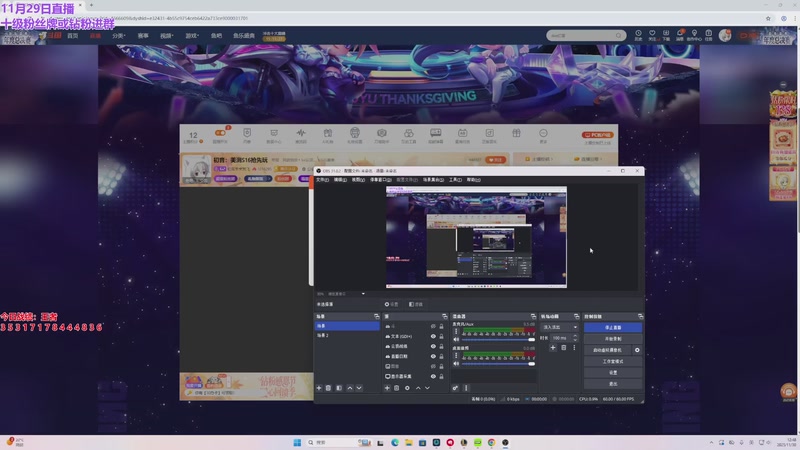The width and height of the screenshot is (800, 450).
Task: Expand the 游戏 dropdown in site navigation
Action: (192, 36)
